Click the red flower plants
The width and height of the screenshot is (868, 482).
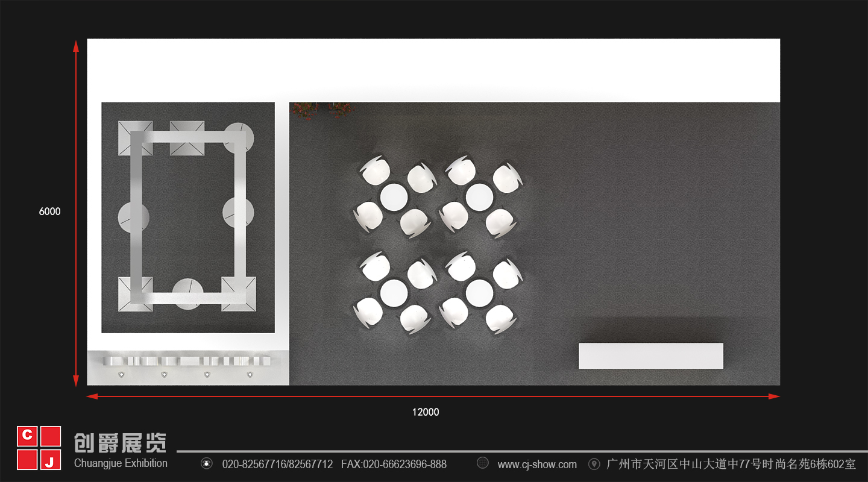[322, 110]
